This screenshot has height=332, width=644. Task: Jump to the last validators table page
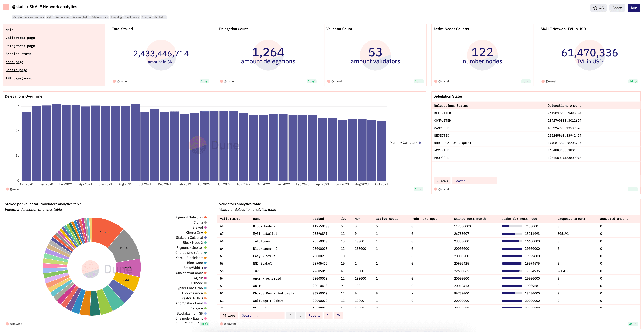[x=338, y=315]
